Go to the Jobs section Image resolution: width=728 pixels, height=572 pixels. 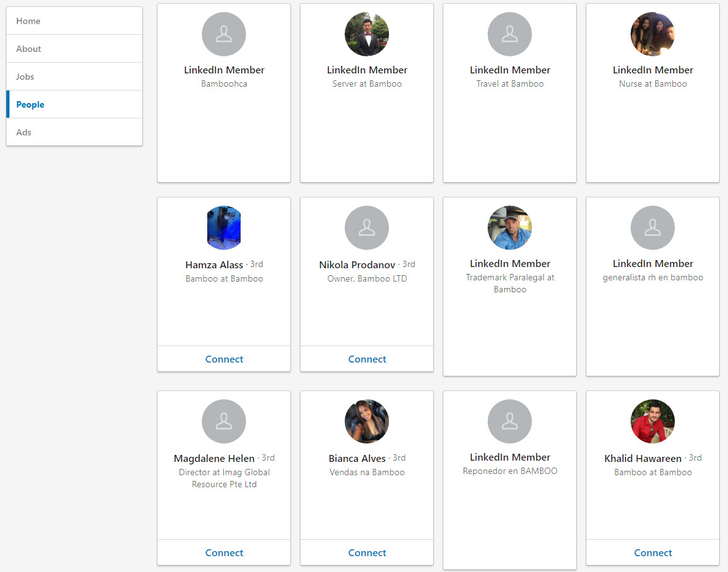pos(74,77)
